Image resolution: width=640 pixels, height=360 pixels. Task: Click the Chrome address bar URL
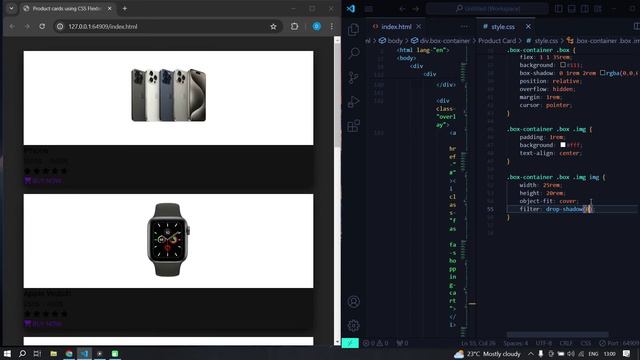pyautogui.click(x=103, y=27)
